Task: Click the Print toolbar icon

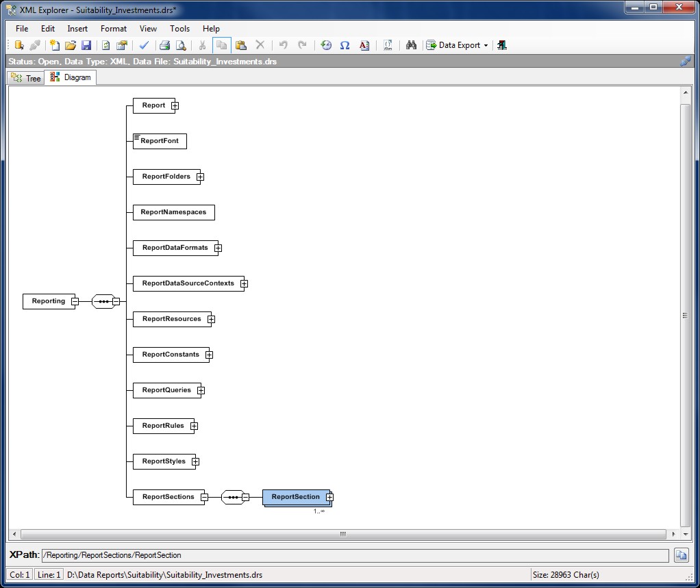Action: tap(164, 45)
